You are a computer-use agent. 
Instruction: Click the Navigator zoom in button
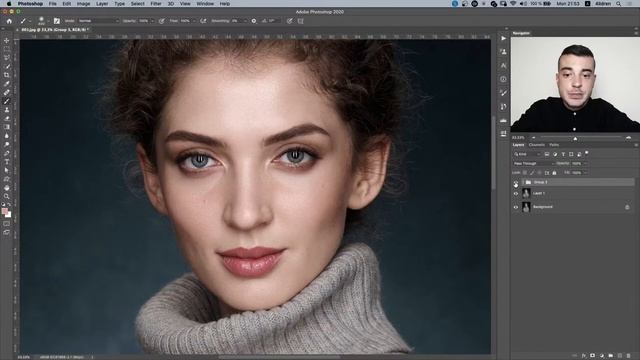pos(629,138)
